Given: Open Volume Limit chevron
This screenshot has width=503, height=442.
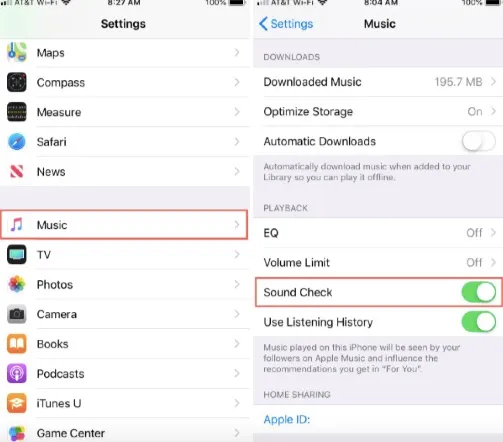Looking at the screenshot, I should (493, 262).
